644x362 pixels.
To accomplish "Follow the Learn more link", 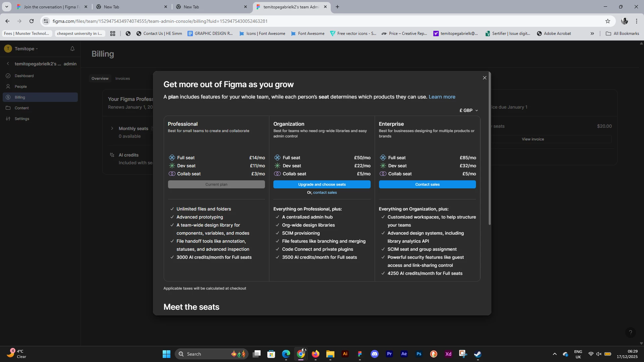I will click(x=442, y=97).
